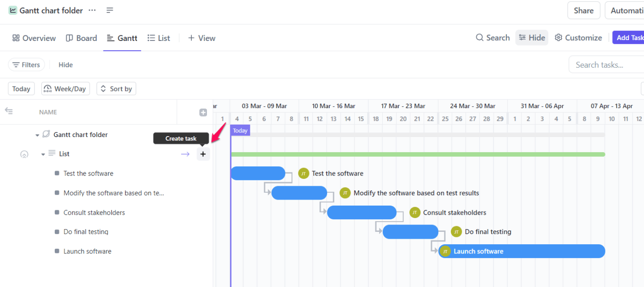
Task: Click the Launch software Gantt bar
Action: (522, 251)
